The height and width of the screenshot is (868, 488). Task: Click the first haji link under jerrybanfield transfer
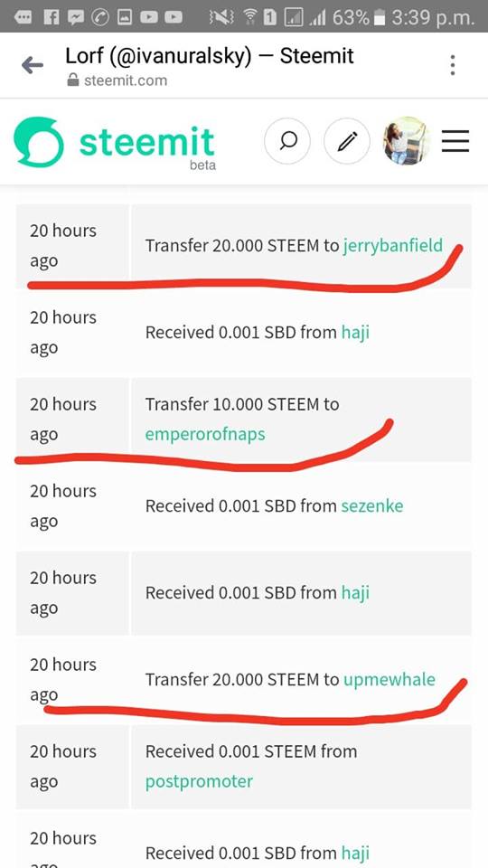coord(355,332)
